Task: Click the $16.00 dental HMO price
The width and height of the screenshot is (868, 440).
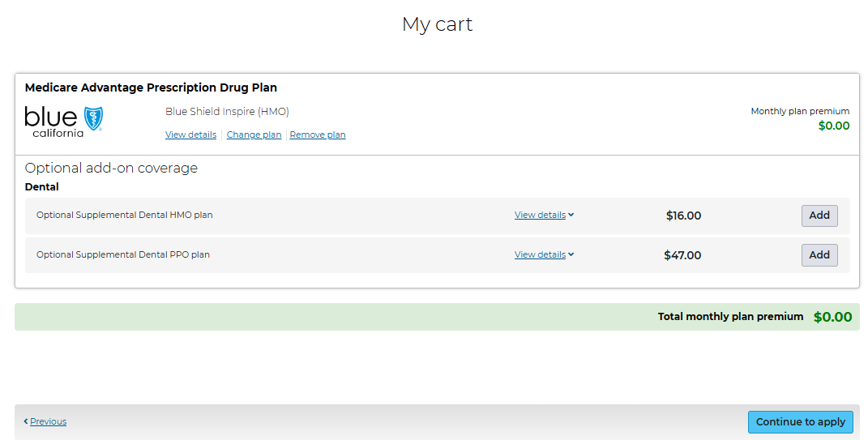Action: (x=683, y=216)
